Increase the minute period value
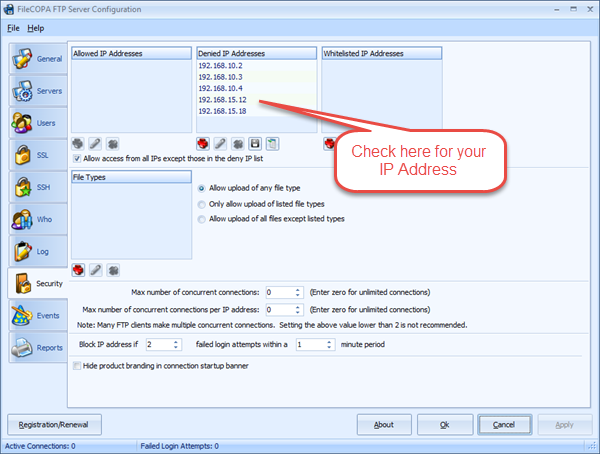This screenshot has height=454, width=600. click(329, 342)
